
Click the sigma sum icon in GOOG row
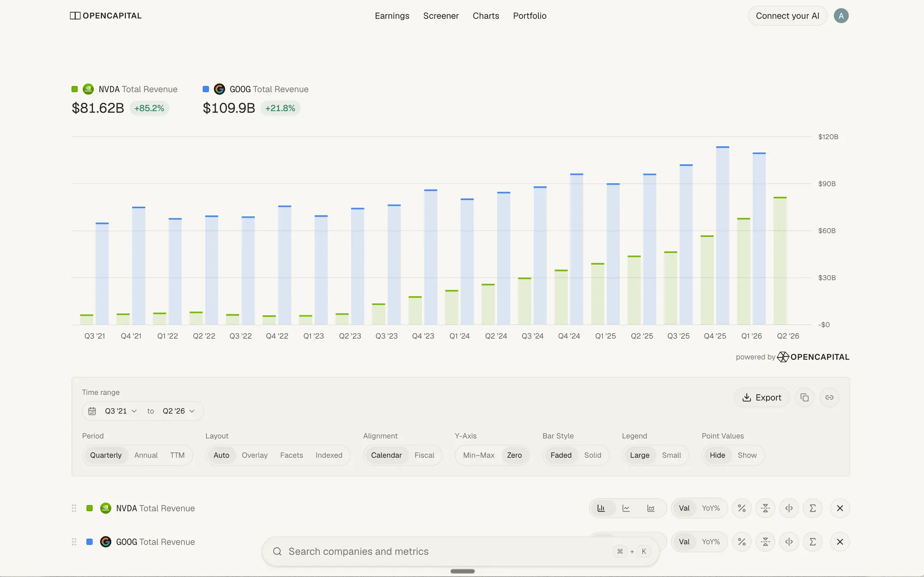(813, 541)
